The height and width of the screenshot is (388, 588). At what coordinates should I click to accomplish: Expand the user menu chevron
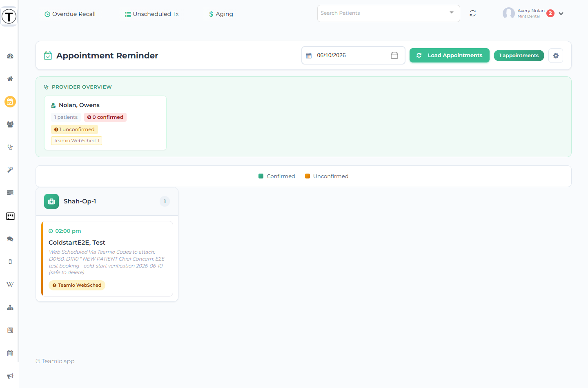click(561, 13)
